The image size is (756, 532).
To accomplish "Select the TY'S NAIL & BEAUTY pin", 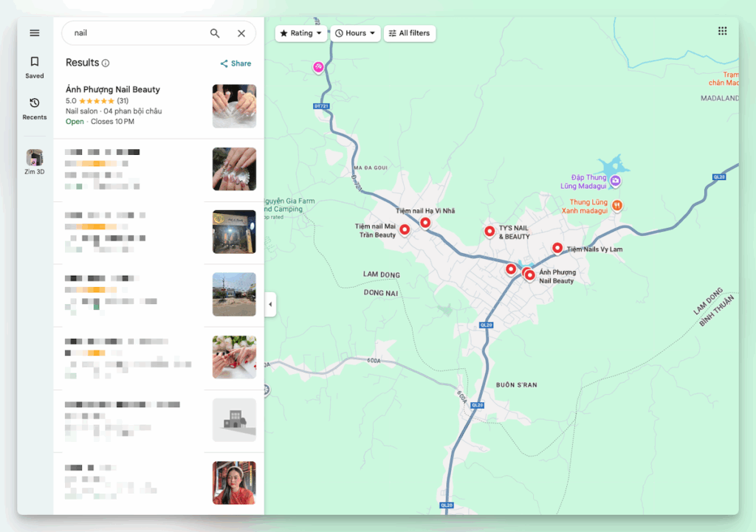I will 489,232.
